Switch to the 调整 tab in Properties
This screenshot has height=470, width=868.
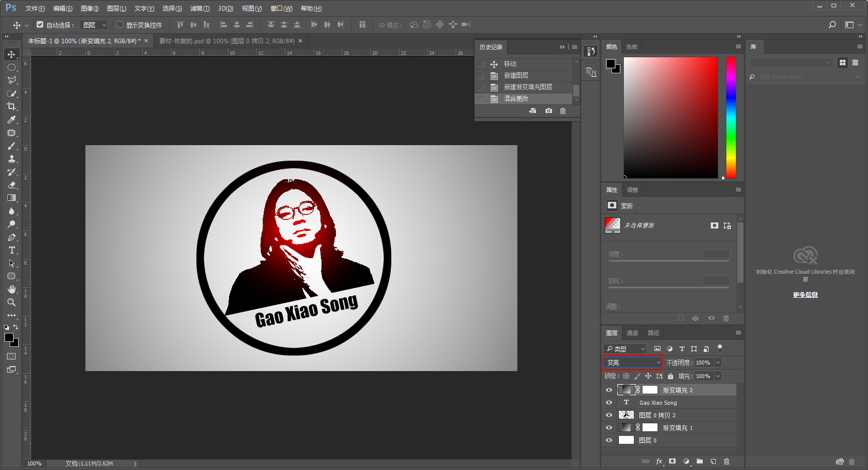(632, 190)
